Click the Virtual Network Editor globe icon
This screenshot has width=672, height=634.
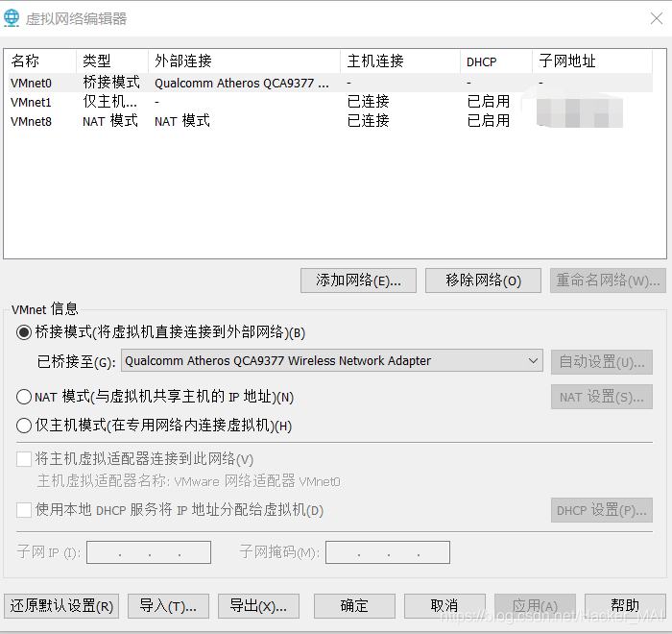[12, 18]
